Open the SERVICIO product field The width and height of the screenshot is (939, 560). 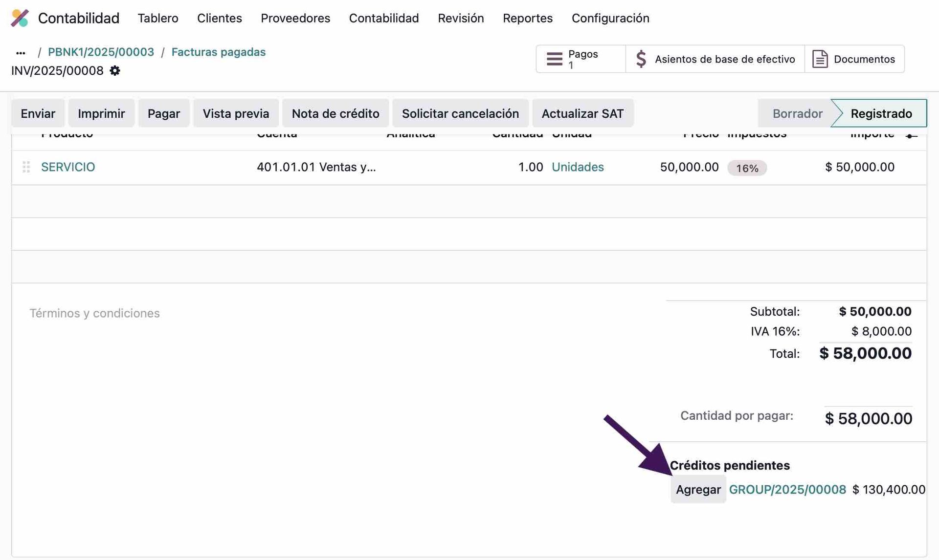(68, 167)
